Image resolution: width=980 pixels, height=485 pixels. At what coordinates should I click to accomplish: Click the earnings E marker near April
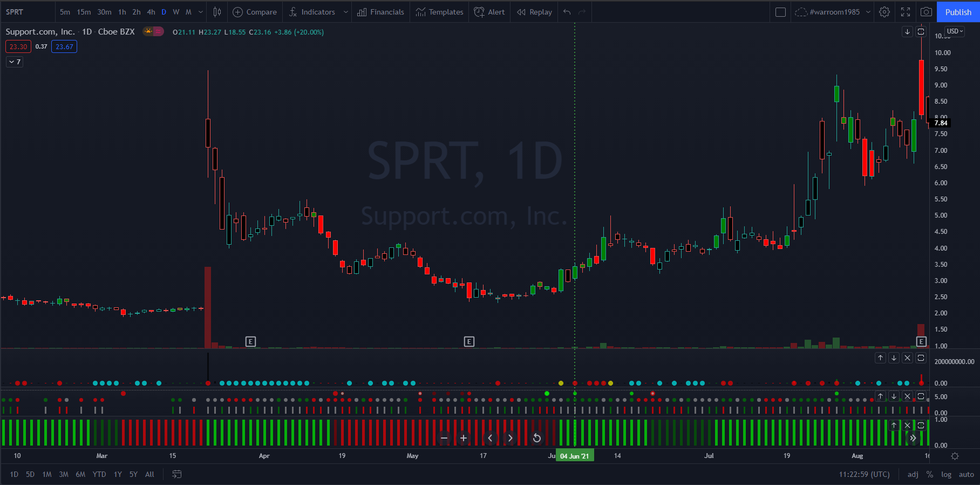tap(250, 341)
